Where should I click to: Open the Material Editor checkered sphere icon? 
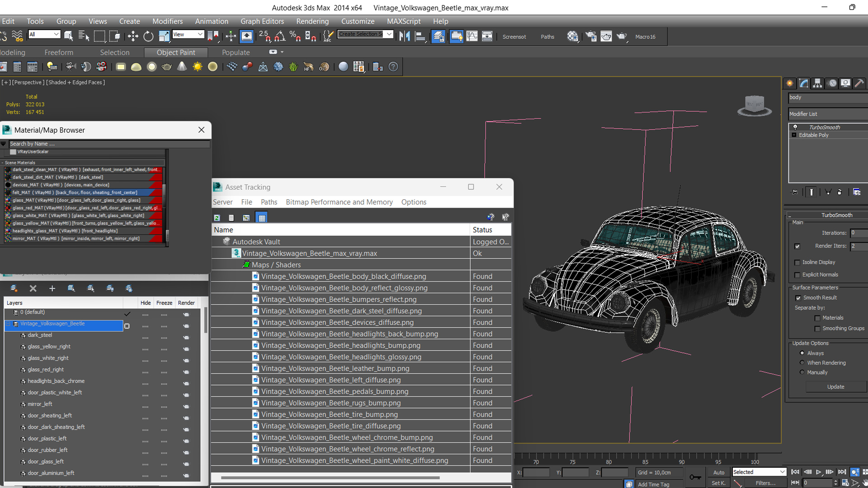pyautogui.click(x=572, y=36)
